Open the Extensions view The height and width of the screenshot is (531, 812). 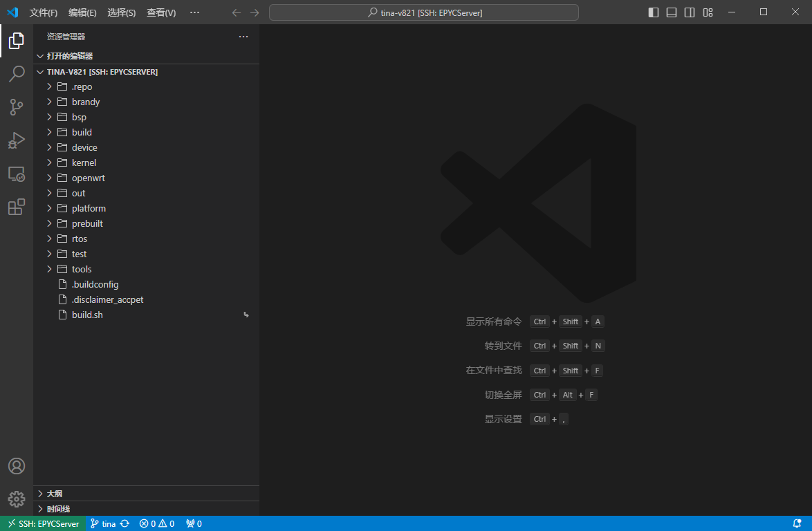[x=17, y=207]
